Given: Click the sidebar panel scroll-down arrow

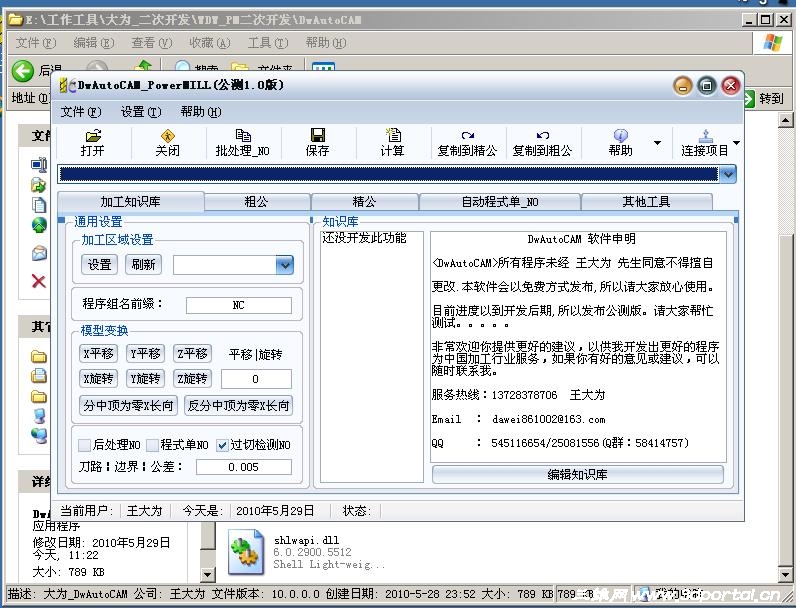Looking at the screenshot, I should (208, 575).
